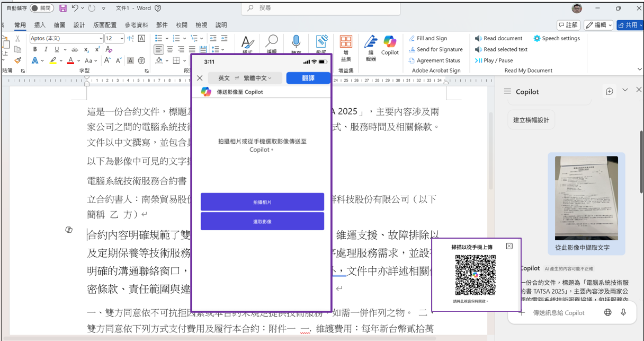
Task: Click Fill and Sign
Action: [428, 38]
